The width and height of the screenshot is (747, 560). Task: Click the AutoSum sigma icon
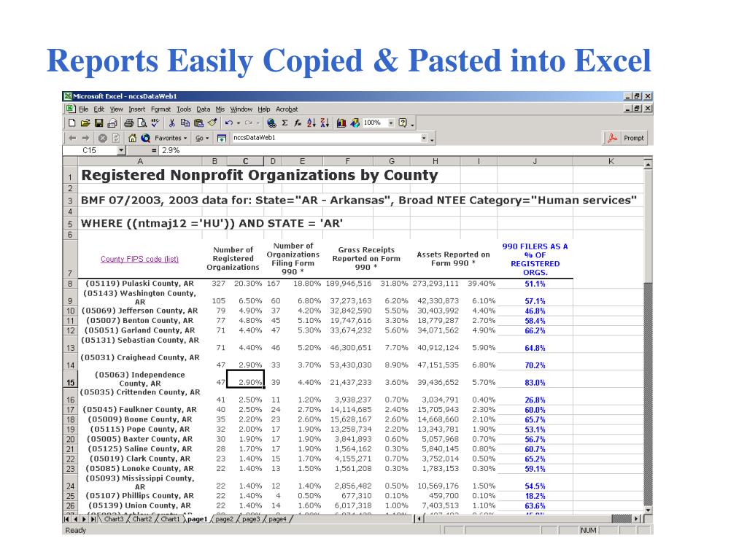(x=285, y=122)
